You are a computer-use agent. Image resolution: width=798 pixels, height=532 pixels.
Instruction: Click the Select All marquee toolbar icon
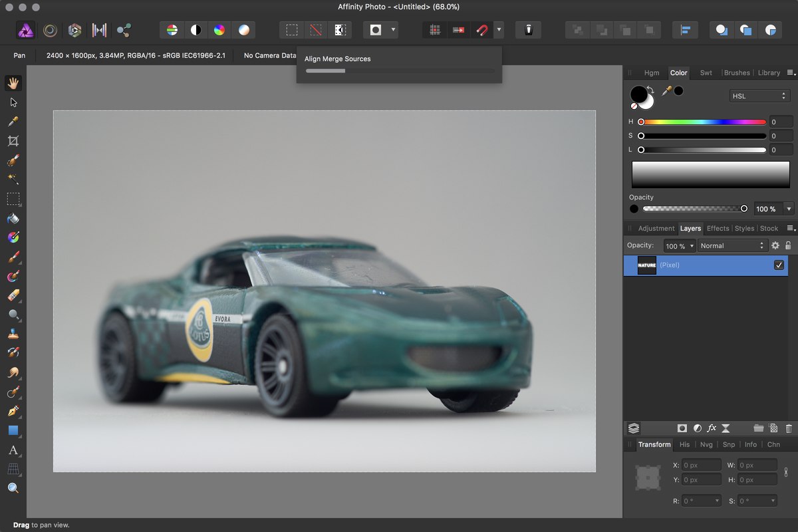point(292,30)
